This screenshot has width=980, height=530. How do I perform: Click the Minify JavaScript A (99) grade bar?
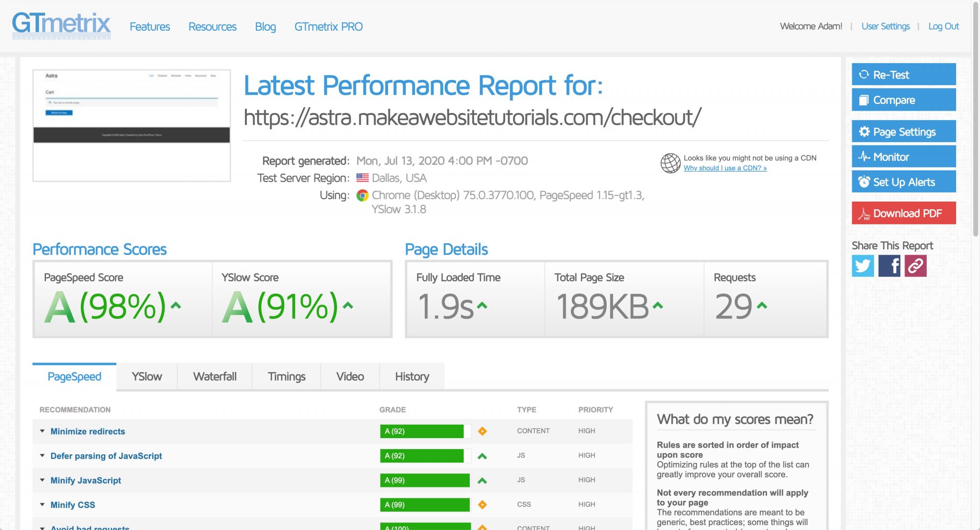tap(425, 480)
